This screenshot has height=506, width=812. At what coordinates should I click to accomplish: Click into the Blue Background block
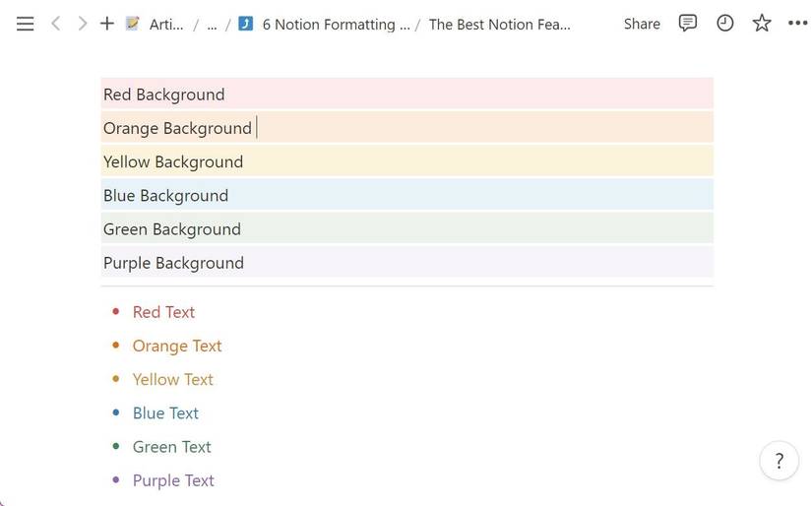pyautogui.click(x=166, y=196)
